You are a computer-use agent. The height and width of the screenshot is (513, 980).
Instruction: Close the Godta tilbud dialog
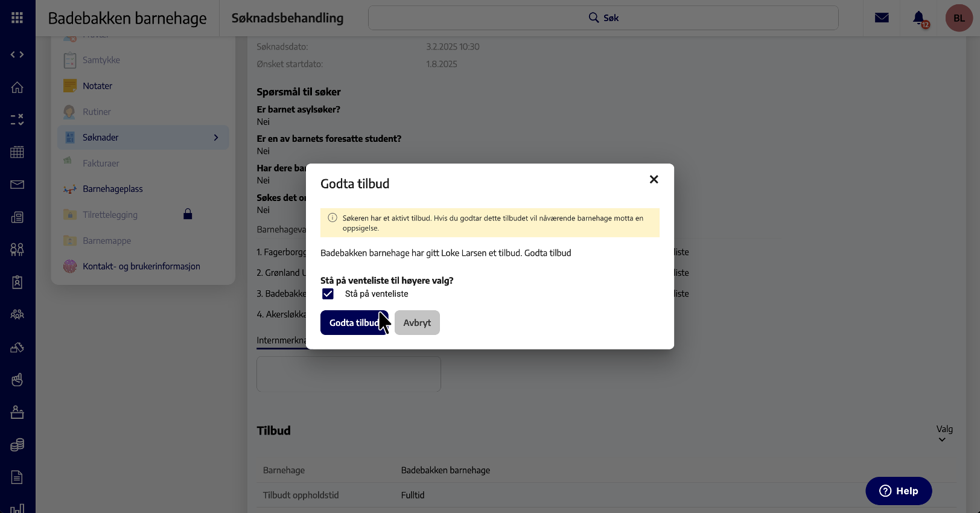pos(654,179)
